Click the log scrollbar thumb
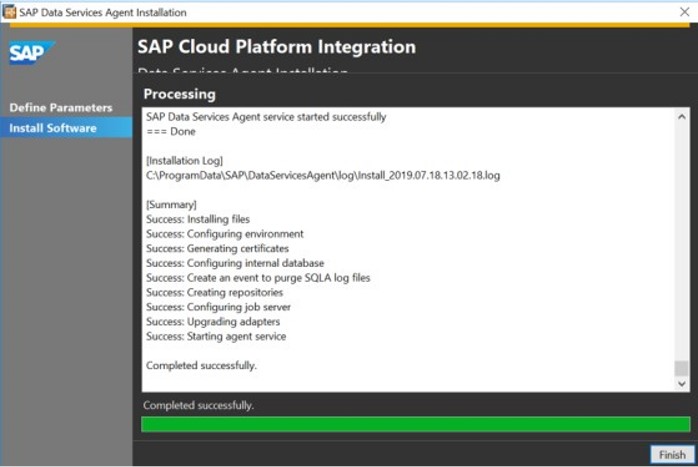This screenshot has width=698, height=467. coord(682,368)
